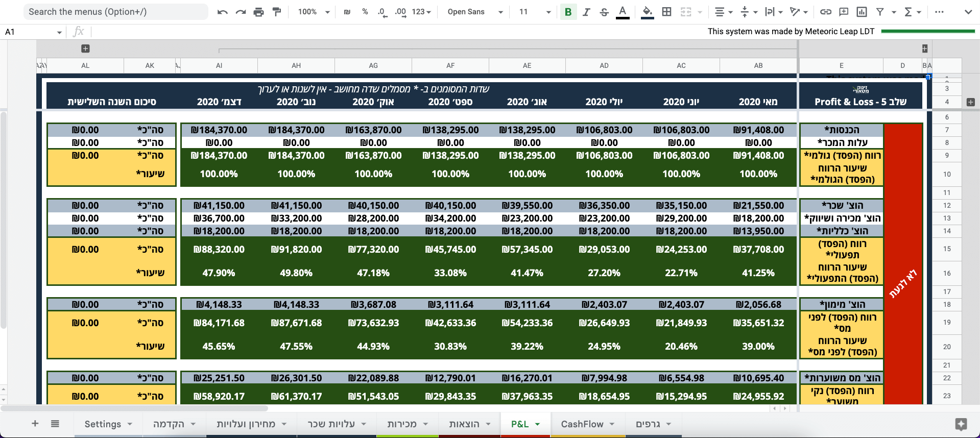Select the paint format tool
This screenshot has width=980, height=438.
click(277, 12)
